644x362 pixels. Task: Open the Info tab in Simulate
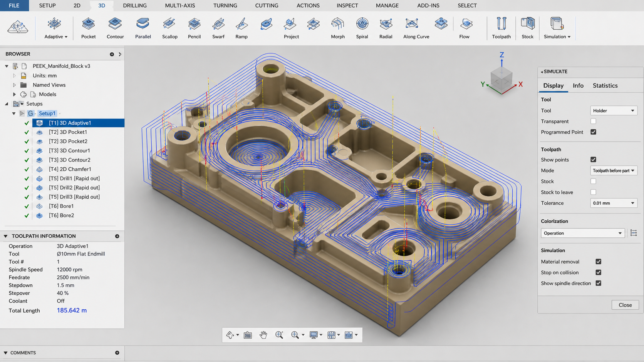coord(578,85)
